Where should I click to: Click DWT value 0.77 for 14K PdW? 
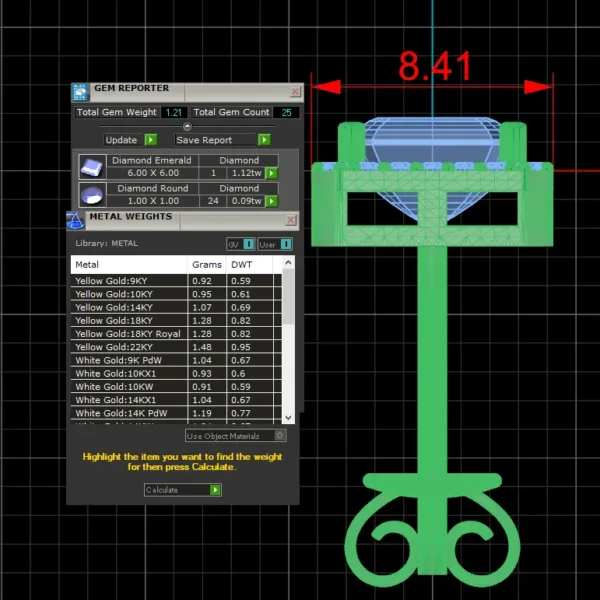(x=241, y=413)
